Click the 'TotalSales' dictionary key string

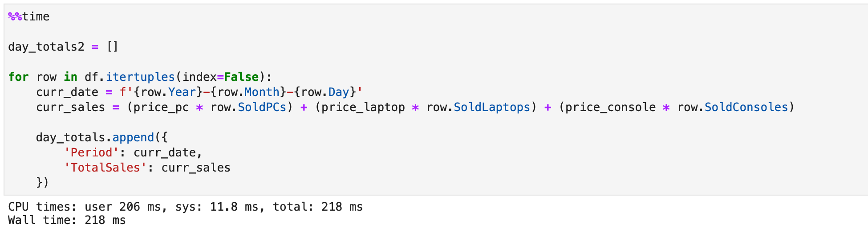click(105, 168)
